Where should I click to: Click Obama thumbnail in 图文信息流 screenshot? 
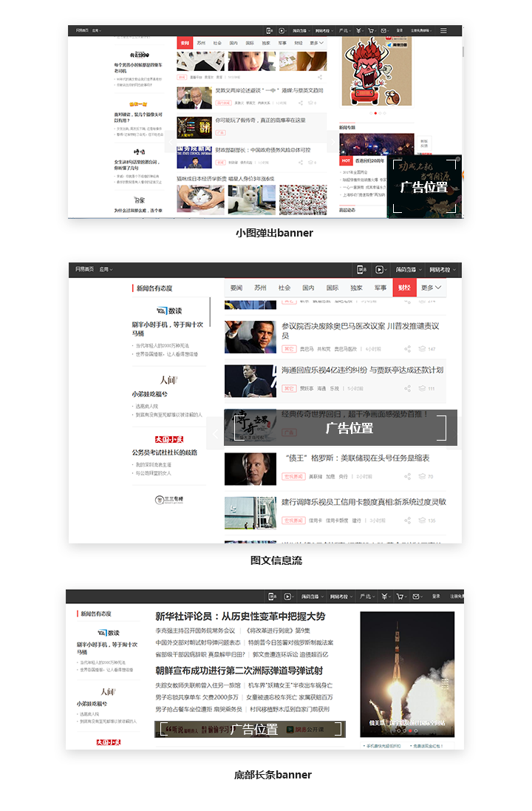pyautogui.click(x=250, y=337)
